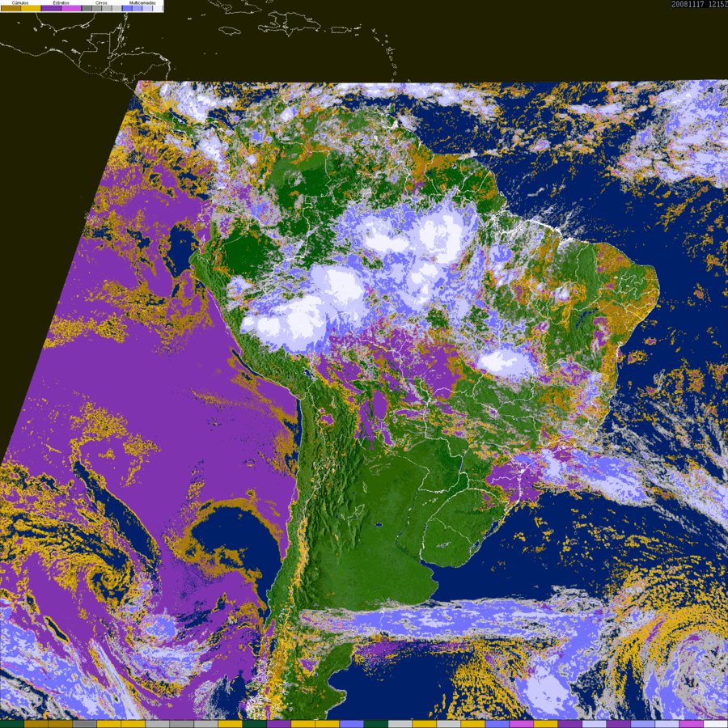The width and height of the screenshot is (728, 728).
Task: Click the '20081117 1215Z' timestamp text
Action: pos(699,4)
